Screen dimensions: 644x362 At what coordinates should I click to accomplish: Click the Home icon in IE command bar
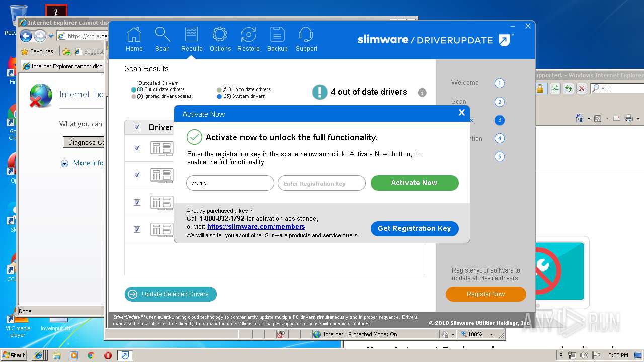(x=580, y=118)
